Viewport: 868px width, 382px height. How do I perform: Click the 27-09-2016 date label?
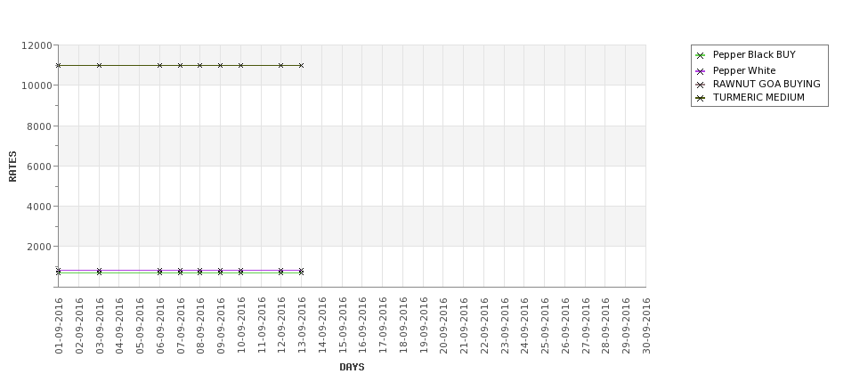click(585, 326)
